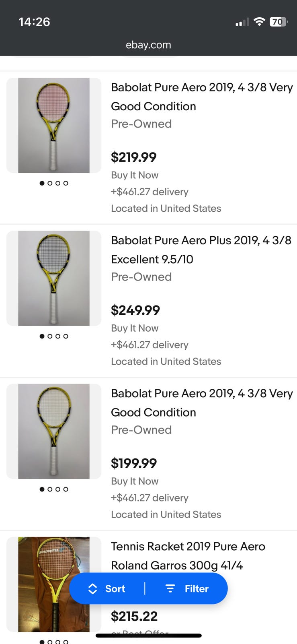Select fourth image dot of $199.99 listing

pos(66,489)
